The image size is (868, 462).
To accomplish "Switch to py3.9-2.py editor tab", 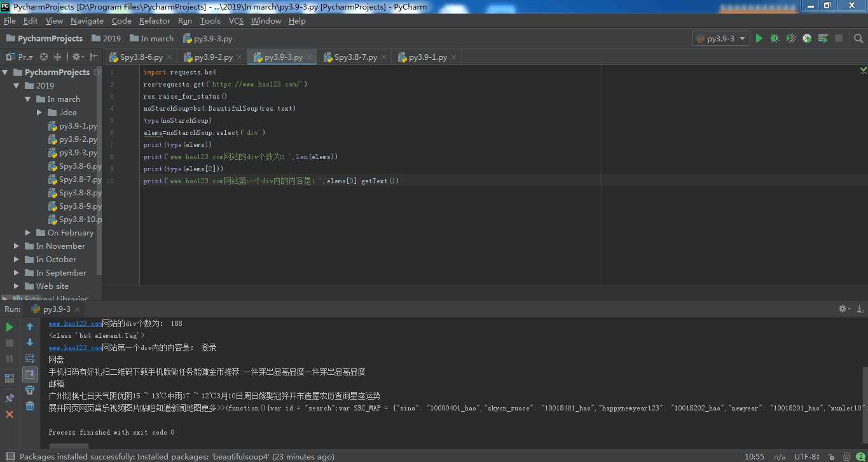I will pyautogui.click(x=214, y=57).
